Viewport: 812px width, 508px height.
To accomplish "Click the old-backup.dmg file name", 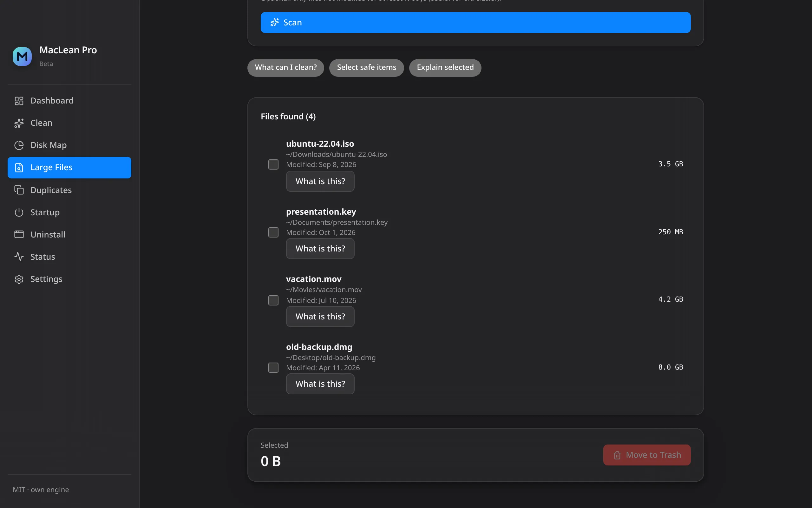I will click(x=319, y=347).
